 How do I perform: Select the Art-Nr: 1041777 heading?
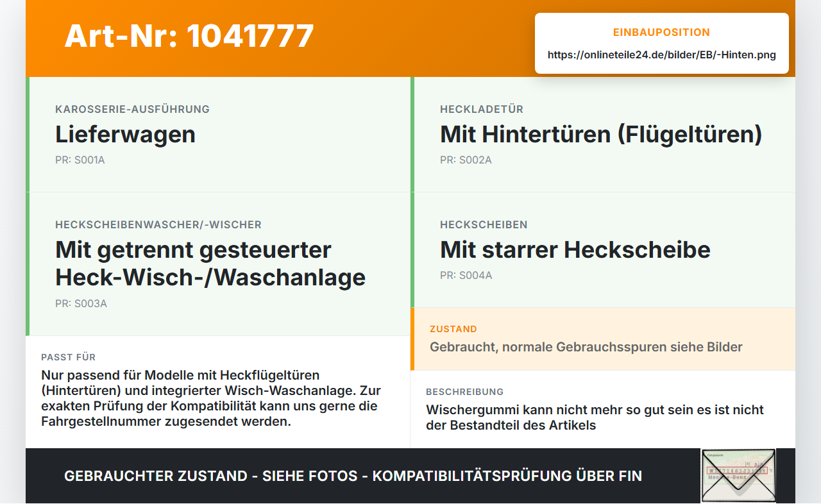tap(189, 36)
